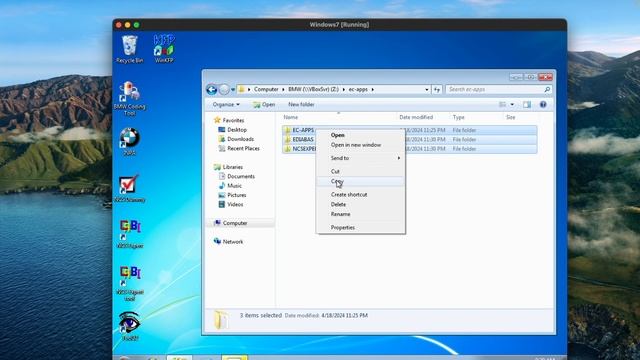The image size is (640, 360).
Task: Click the blue Help icon
Action: 543,104
